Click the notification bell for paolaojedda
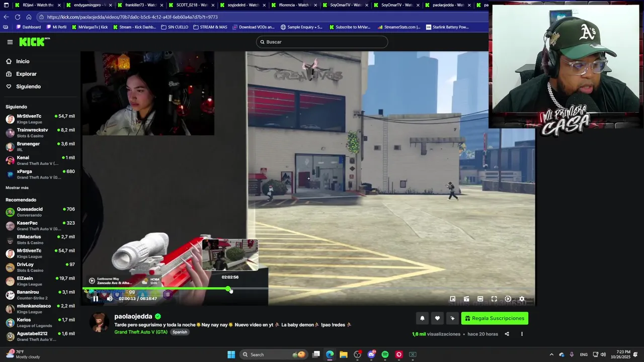This screenshot has width=644, height=362. (422, 318)
